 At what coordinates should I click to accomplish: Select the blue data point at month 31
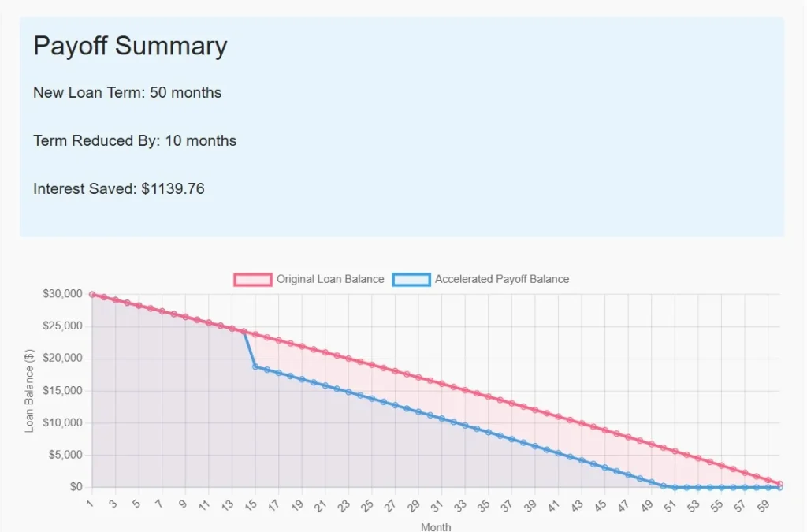442,419
